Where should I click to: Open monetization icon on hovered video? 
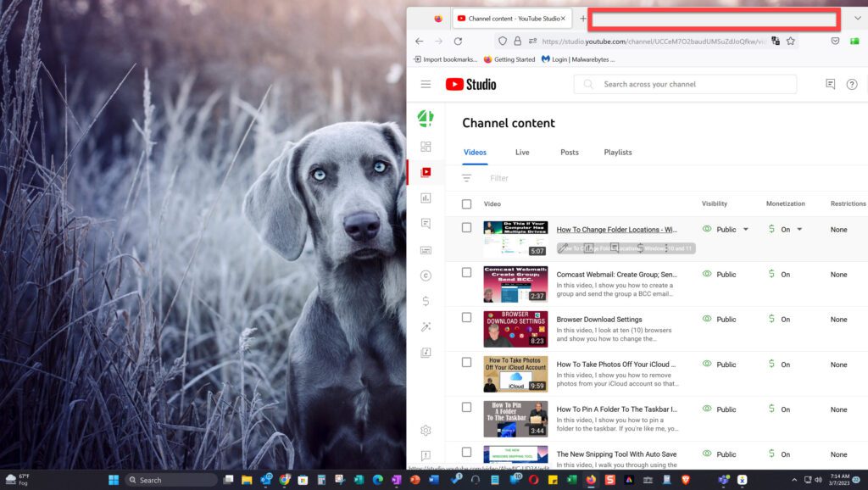(x=640, y=248)
